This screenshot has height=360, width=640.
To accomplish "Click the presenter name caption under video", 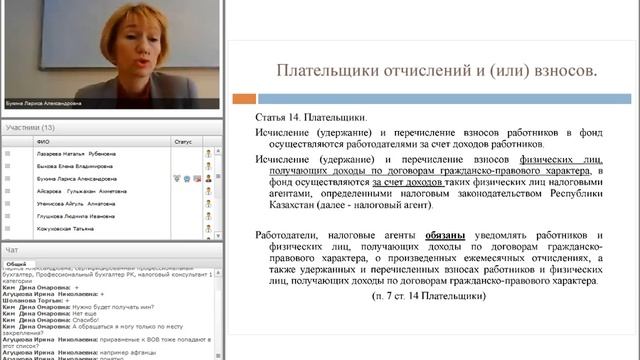I will (x=44, y=104).
